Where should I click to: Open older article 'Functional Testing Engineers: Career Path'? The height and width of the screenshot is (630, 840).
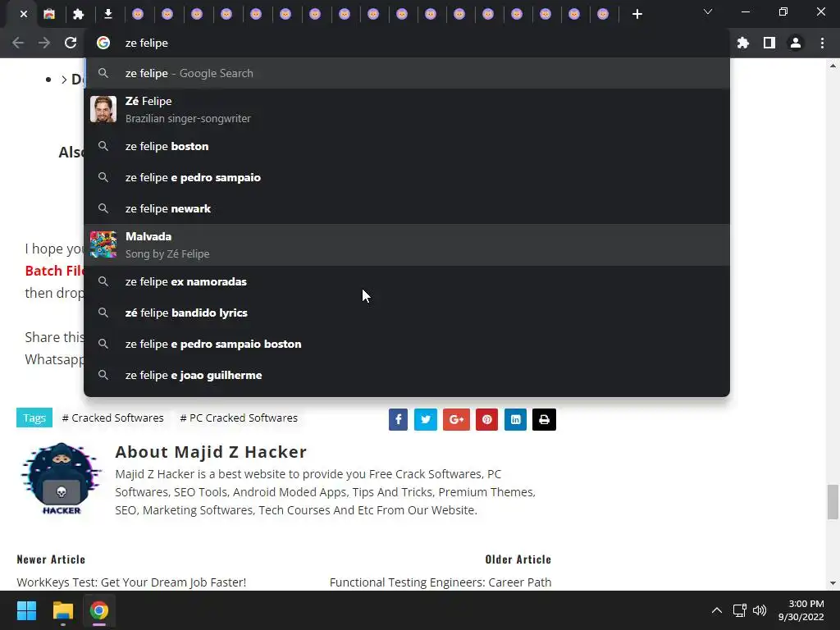pos(441,582)
